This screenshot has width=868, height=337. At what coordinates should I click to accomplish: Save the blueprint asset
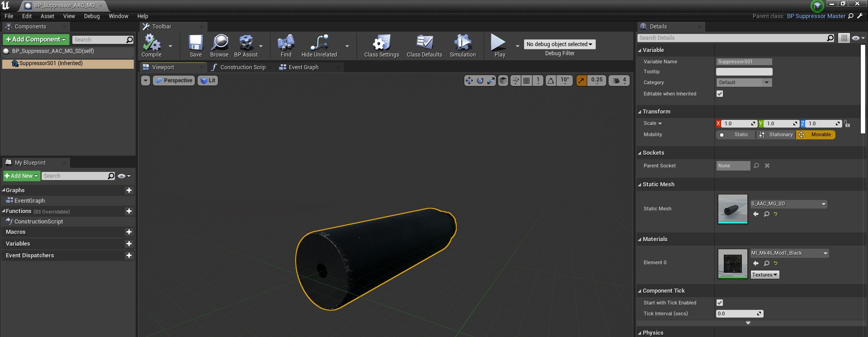[196, 46]
